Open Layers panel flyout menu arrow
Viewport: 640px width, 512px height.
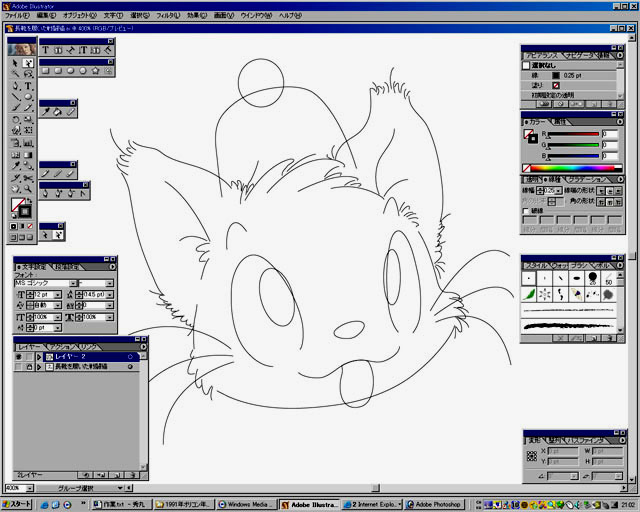point(144,347)
